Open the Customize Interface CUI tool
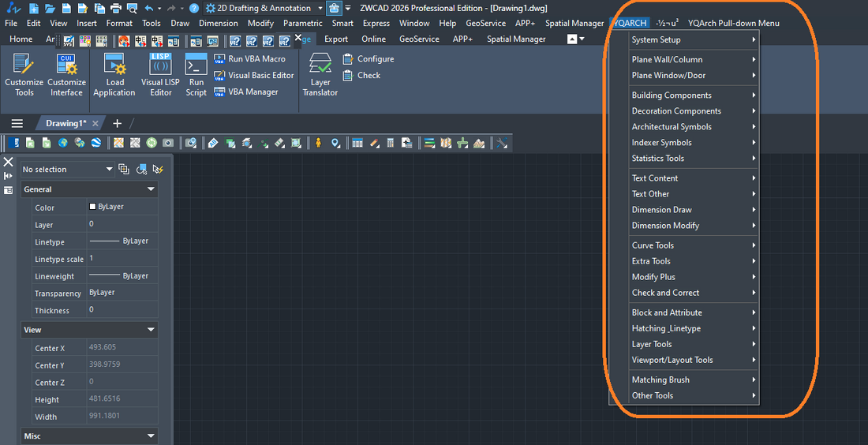 (66, 75)
